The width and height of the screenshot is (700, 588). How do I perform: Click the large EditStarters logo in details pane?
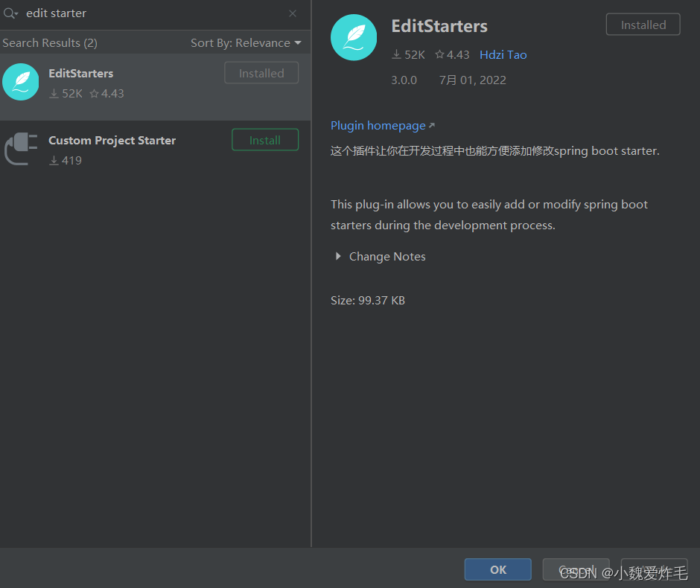pos(354,37)
